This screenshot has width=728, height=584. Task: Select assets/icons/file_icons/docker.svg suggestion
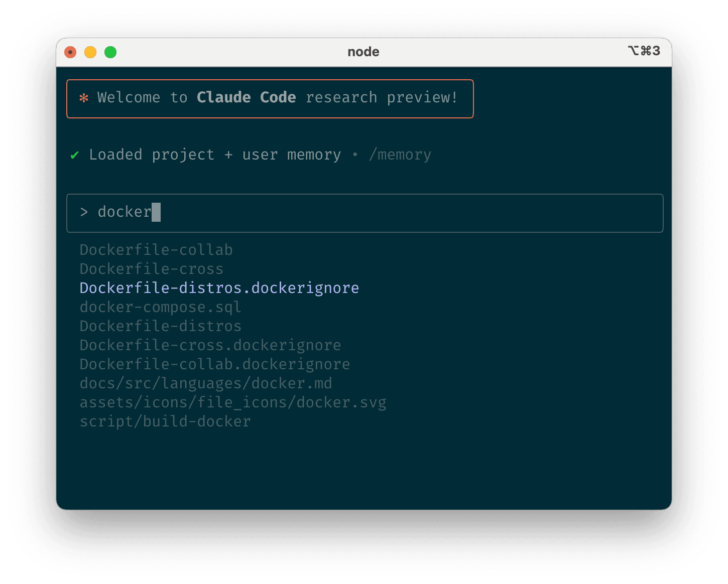tap(233, 402)
